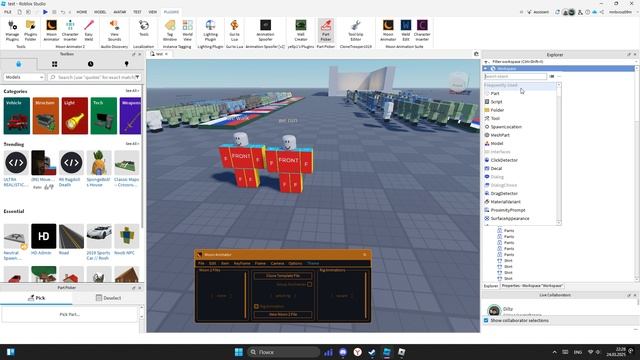This screenshot has height=360, width=640.
Task: Open the Toolbox Inventory grid tab
Action: tap(55, 64)
